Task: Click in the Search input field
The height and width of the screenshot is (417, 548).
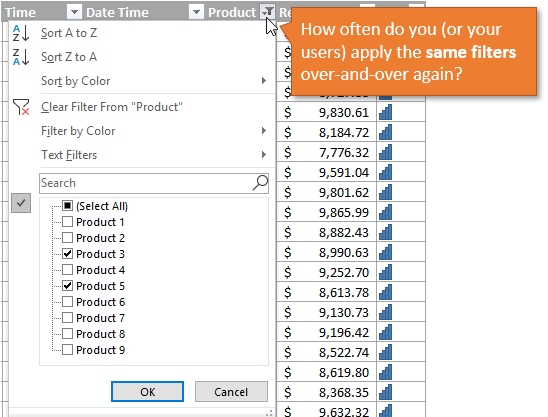Action: pos(146,183)
